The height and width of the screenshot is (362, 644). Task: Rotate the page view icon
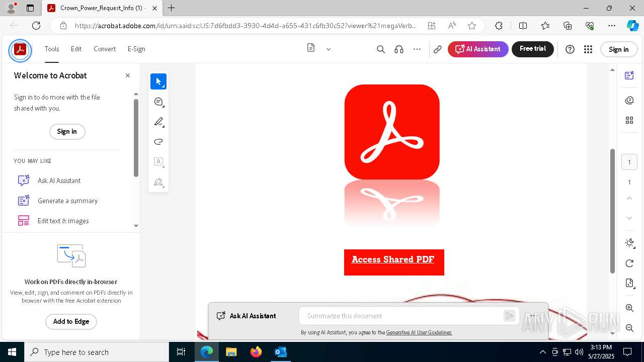pos(629,263)
